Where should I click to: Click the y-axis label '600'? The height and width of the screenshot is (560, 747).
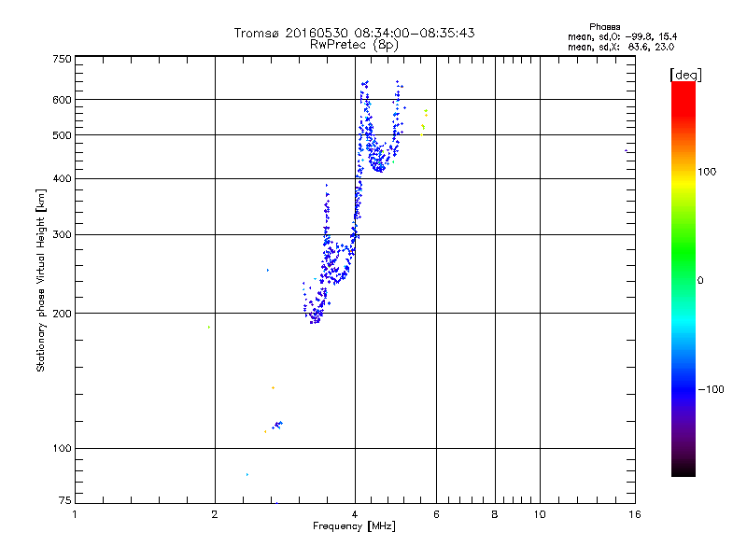coord(62,100)
